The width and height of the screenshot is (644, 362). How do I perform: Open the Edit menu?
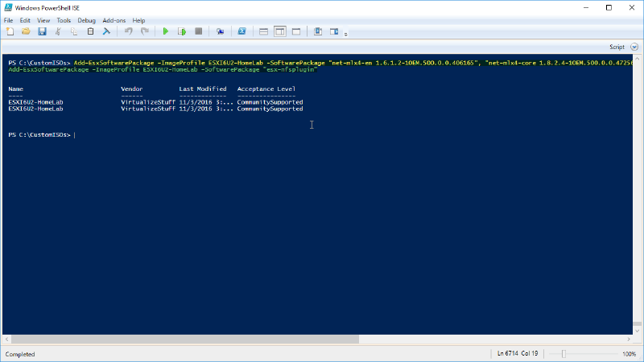click(x=25, y=21)
